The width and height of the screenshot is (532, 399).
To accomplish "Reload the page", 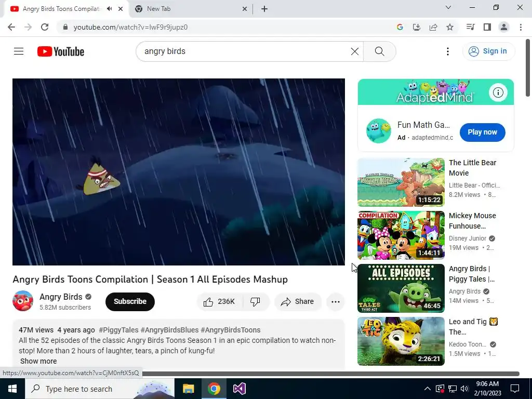I will coord(45,27).
